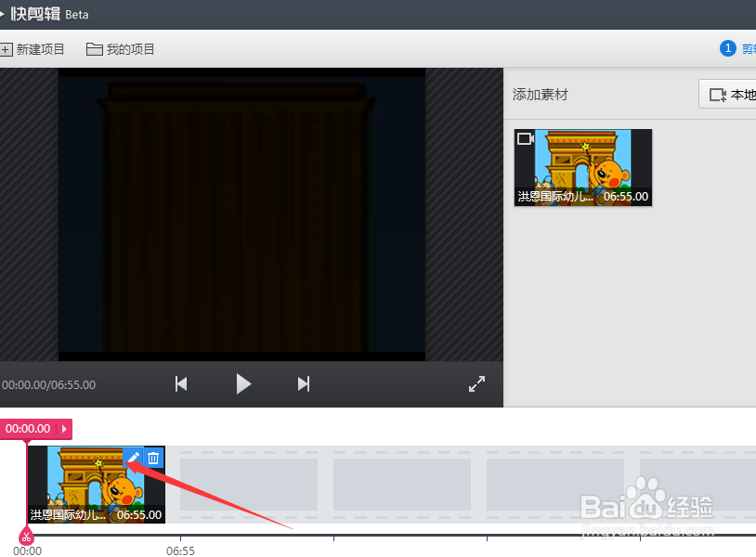Click the first empty timeline slot
The height and width of the screenshot is (557, 756).
tap(249, 485)
